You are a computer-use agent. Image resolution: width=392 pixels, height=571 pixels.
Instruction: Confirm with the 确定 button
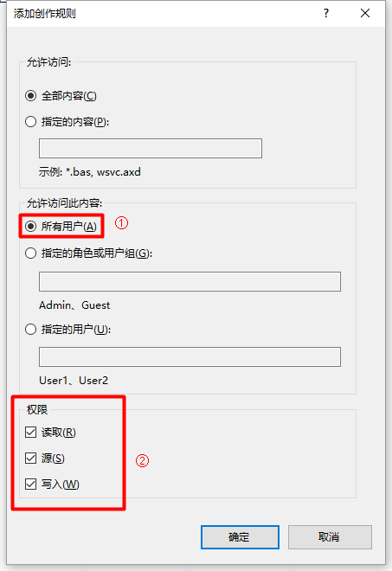tap(240, 537)
